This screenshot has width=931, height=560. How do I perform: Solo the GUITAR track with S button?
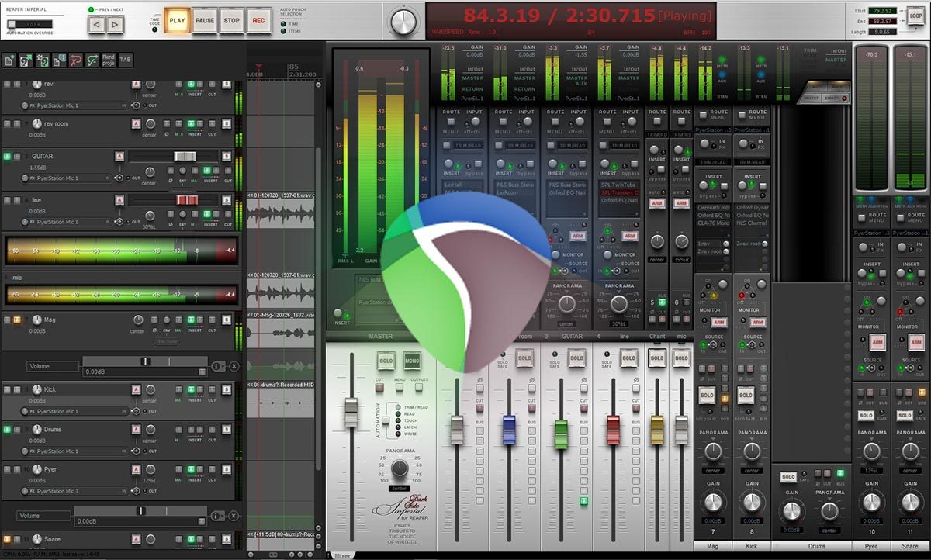(227, 156)
